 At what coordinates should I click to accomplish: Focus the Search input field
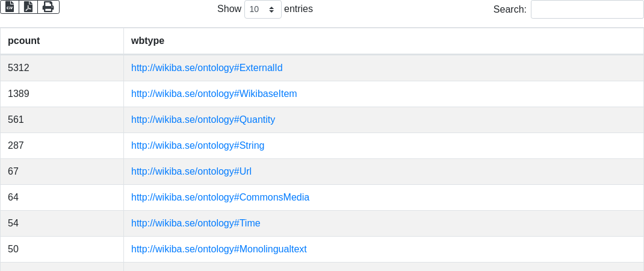(x=587, y=9)
